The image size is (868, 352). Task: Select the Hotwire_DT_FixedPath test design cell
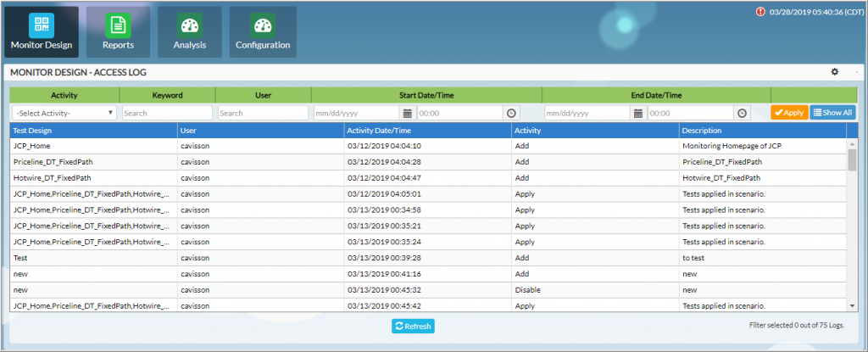pos(93,178)
